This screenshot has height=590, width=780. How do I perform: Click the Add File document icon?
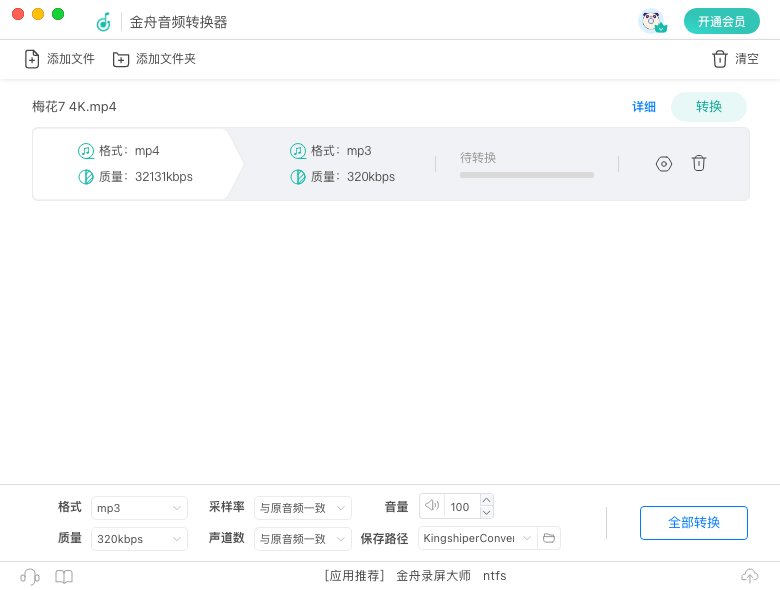click(32, 59)
